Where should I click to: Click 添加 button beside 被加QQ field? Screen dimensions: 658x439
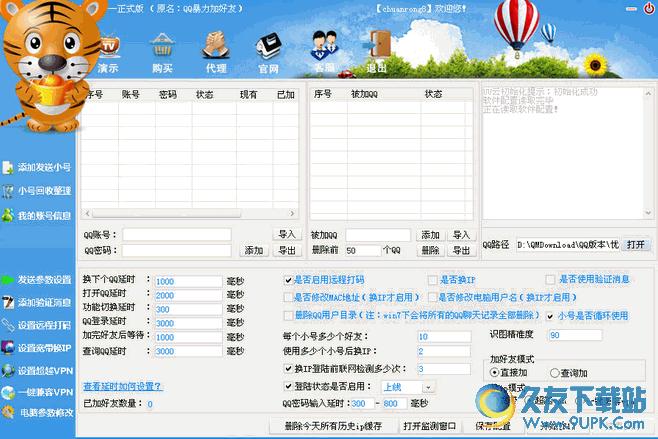tap(430, 235)
